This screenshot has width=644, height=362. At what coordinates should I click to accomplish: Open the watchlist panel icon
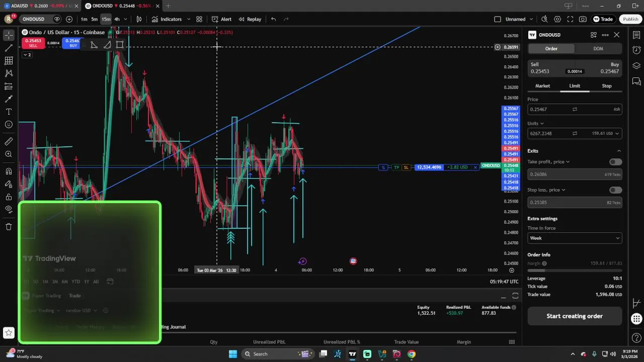point(636,35)
